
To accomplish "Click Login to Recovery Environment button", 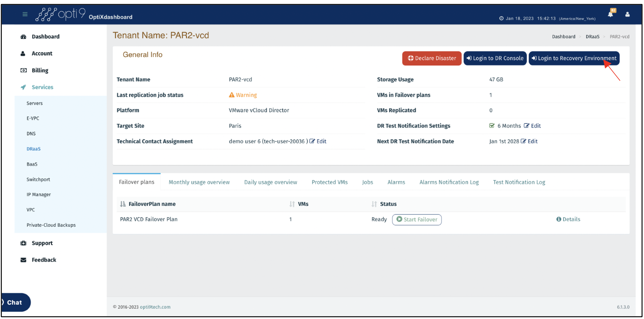I will click(x=574, y=58).
